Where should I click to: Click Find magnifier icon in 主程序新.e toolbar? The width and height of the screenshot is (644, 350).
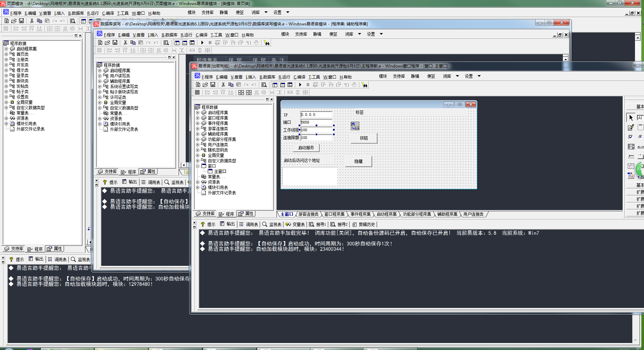click(x=264, y=85)
